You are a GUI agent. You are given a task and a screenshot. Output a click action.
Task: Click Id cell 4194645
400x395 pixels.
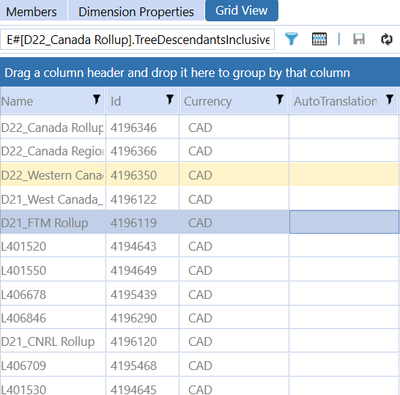(143, 387)
